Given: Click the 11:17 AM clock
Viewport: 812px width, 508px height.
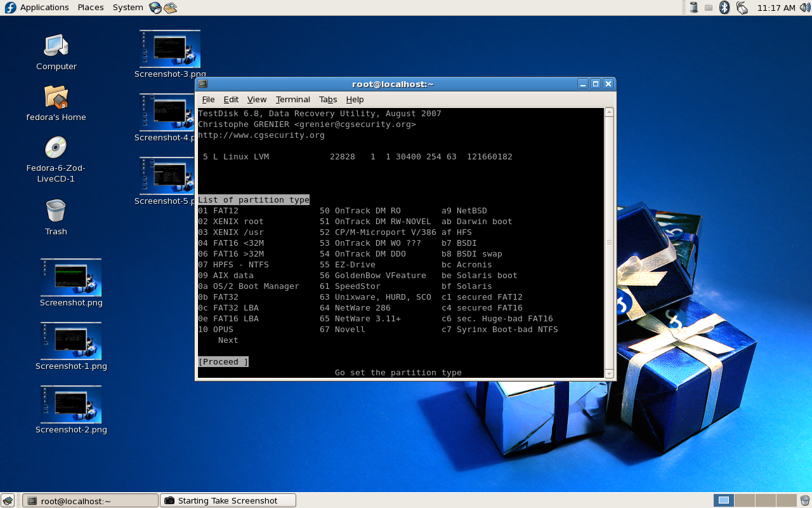Looking at the screenshot, I should tap(776, 8).
